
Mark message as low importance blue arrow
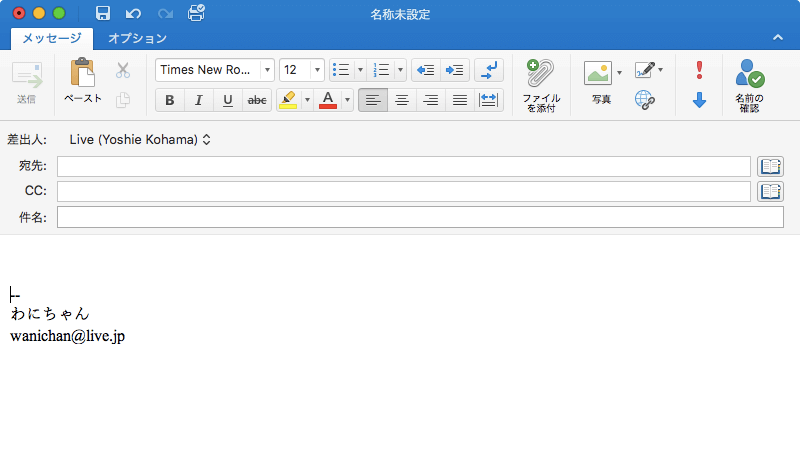coord(699,100)
